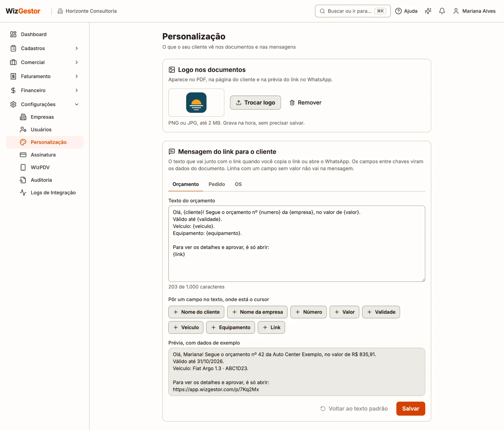Open the notifications bell

[442, 11]
